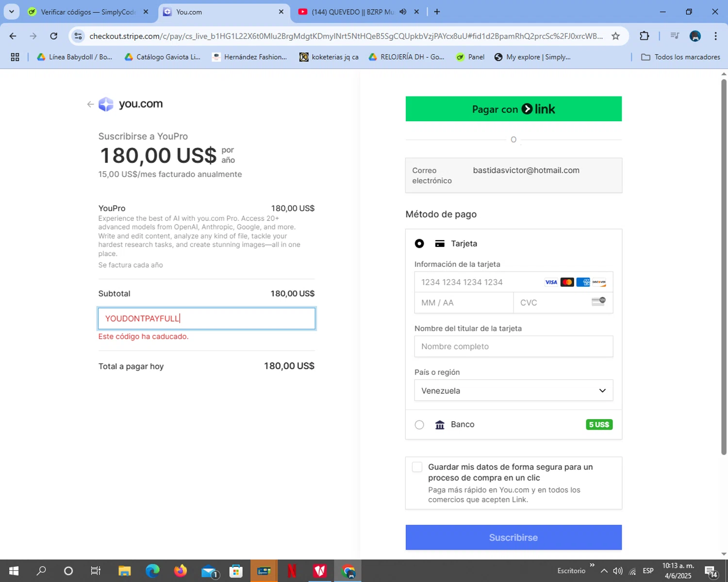Open the Chrome profile avatar
The image size is (728, 582).
point(695,36)
